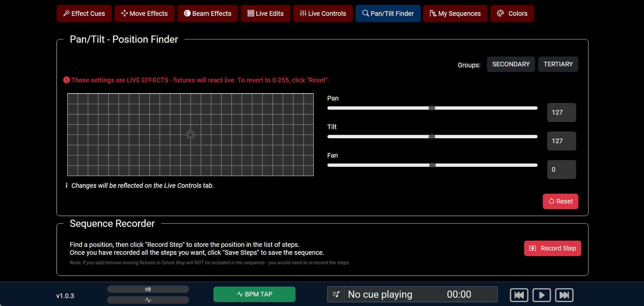Open the Live Edits tab

point(265,14)
